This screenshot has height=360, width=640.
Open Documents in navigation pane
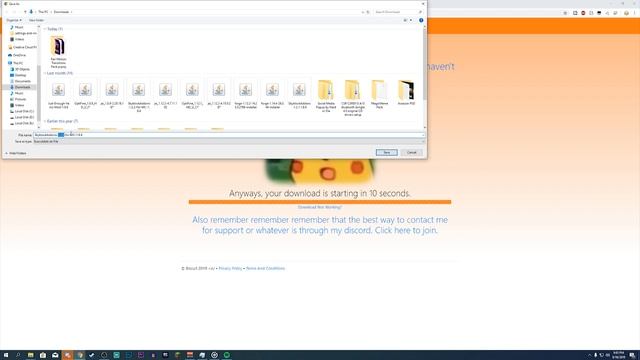pyautogui.click(x=20, y=81)
